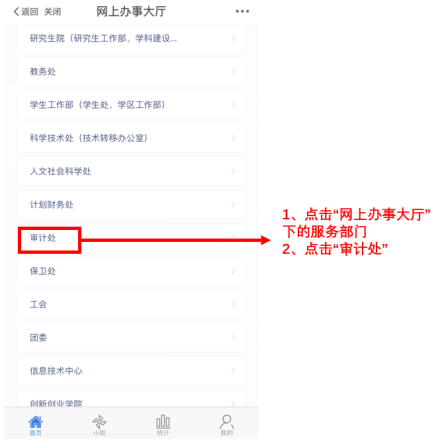Image resolution: width=444 pixels, height=448 pixels.
Task: Expand the 计划财务处 row chevron
Action: 233,204
